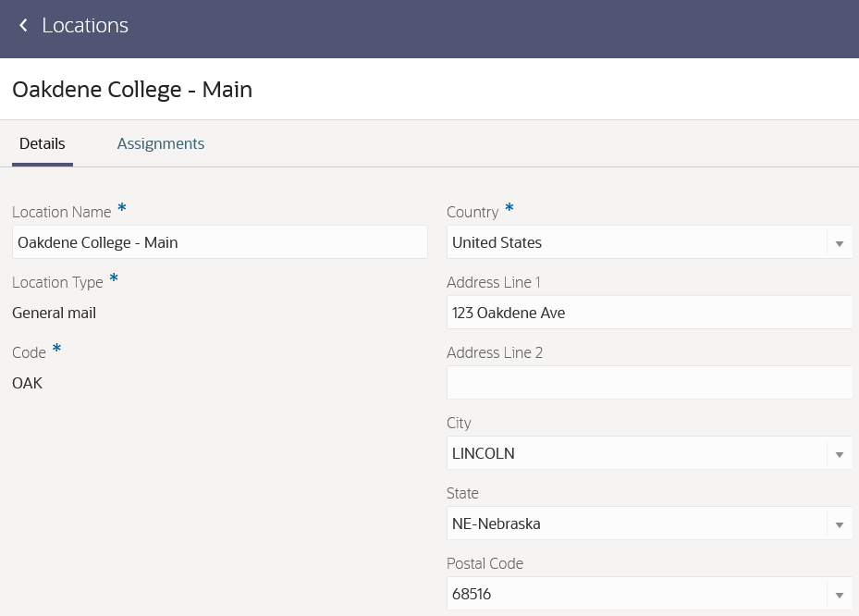Click the Oakdene College - Main page heading
The width and height of the screenshot is (859, 616).
tap(132, 90)
